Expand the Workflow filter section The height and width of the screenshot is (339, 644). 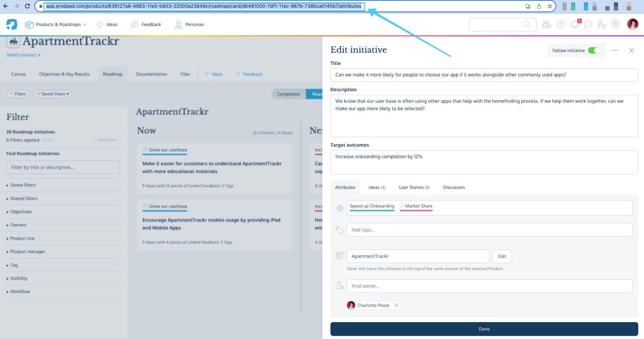[x=20, y=291]
